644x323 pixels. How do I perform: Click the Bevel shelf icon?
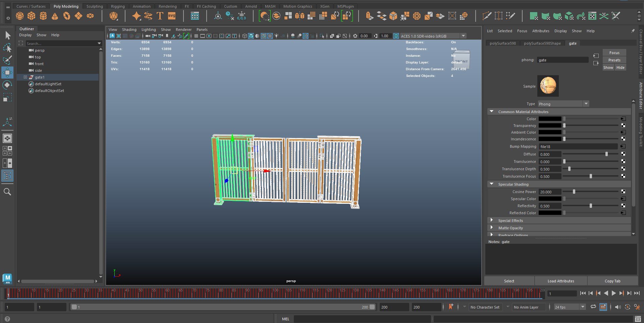coord(393,16)
